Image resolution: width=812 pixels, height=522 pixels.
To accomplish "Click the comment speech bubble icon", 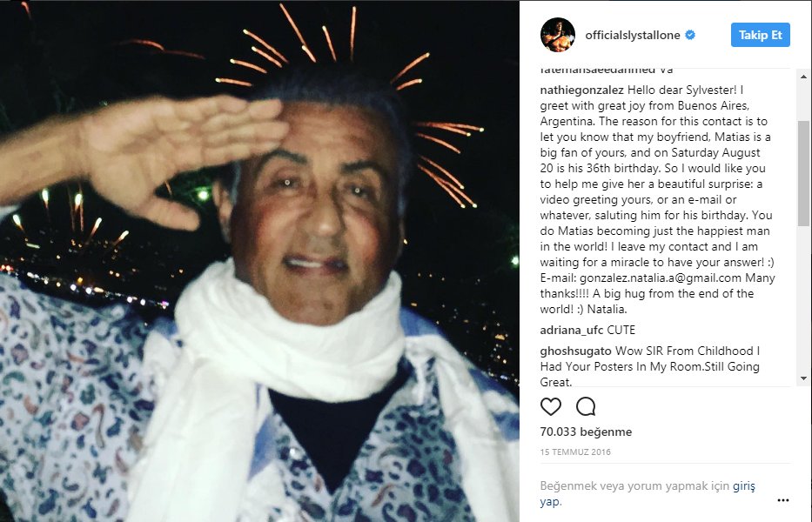I will click(586, 407).
